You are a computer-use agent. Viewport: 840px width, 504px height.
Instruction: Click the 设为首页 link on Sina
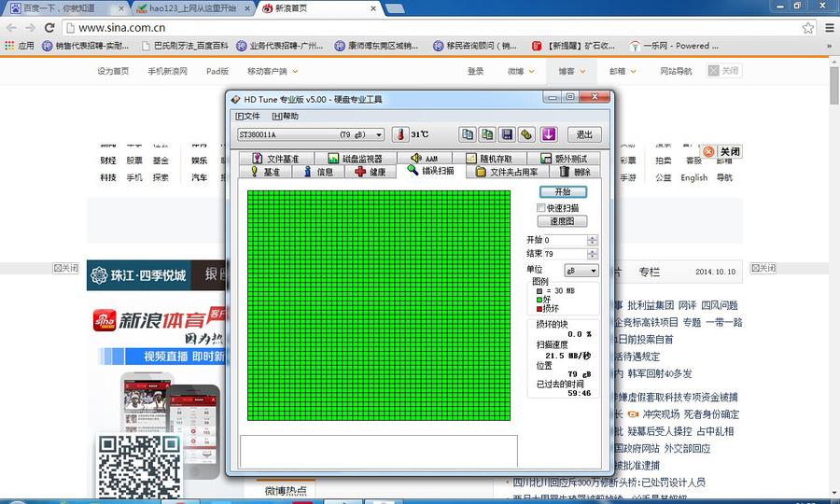coord(113,71)
